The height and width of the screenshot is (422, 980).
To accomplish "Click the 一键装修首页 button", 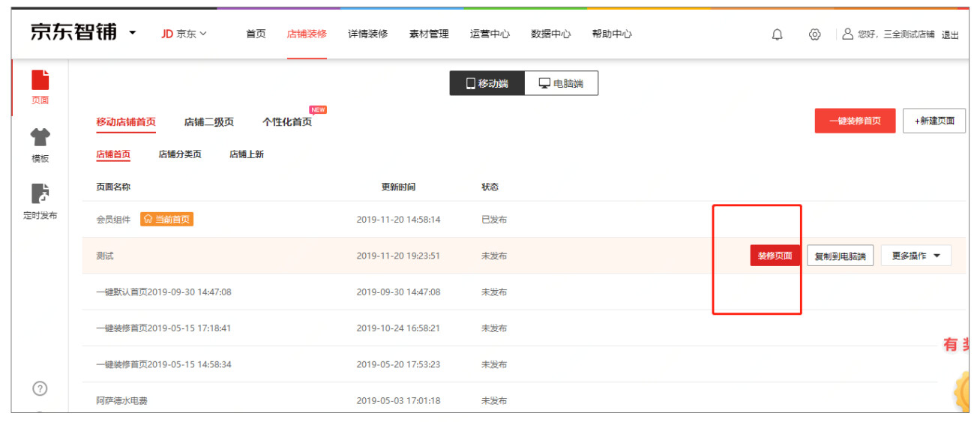I will 855,121.
